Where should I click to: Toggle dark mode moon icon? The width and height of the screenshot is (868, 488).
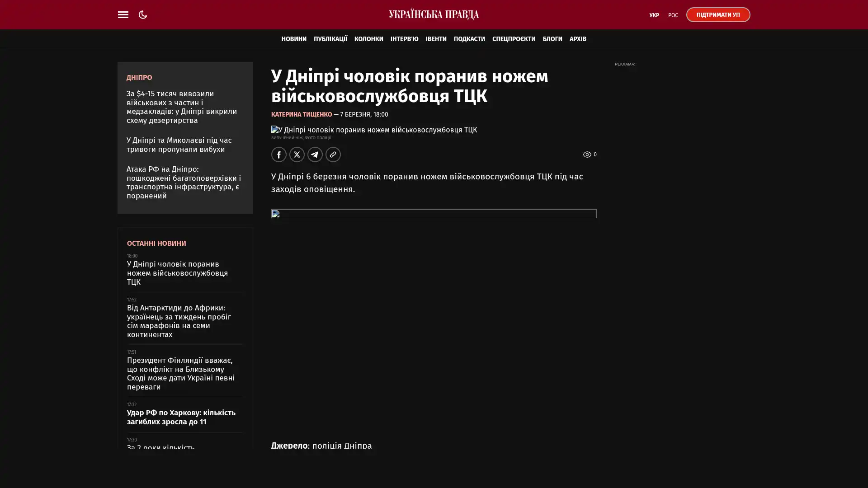click(x=143, y=15)
